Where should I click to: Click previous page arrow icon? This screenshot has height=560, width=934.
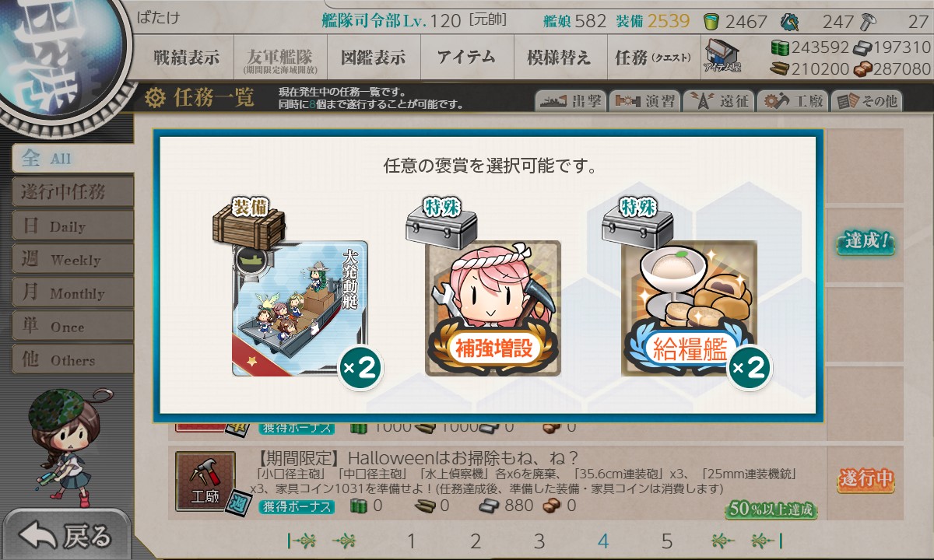(x=344, y=541)
